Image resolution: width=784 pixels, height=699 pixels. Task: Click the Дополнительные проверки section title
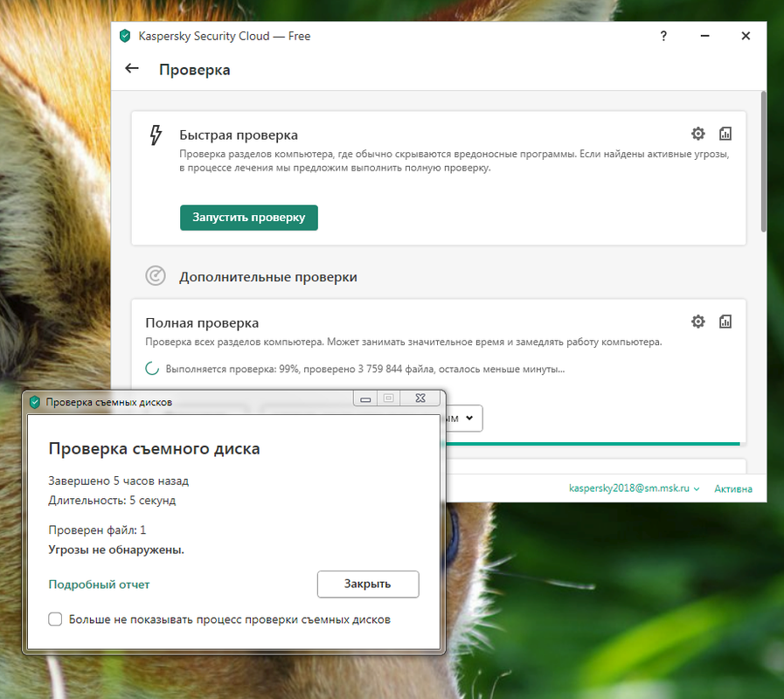(268, 277)
